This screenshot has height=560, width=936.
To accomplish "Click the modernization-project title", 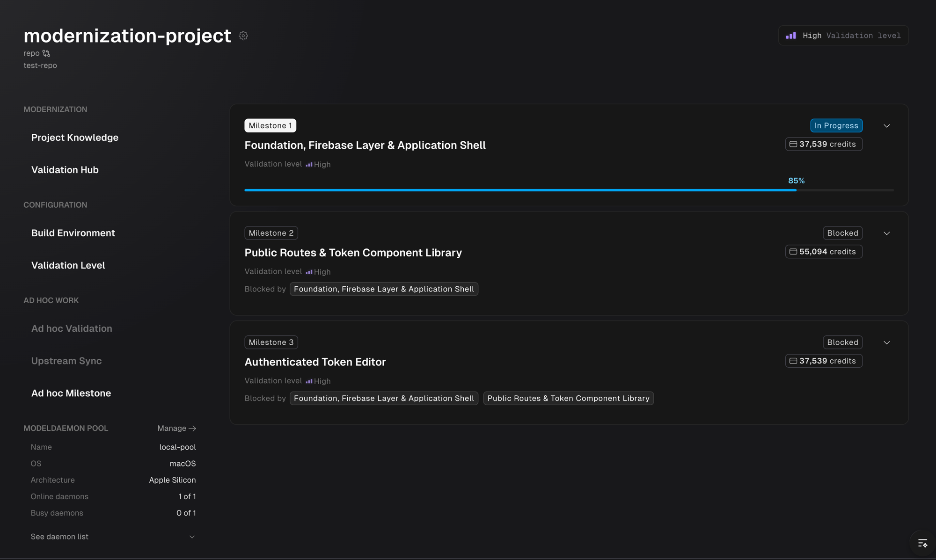I will coord(127,36).
